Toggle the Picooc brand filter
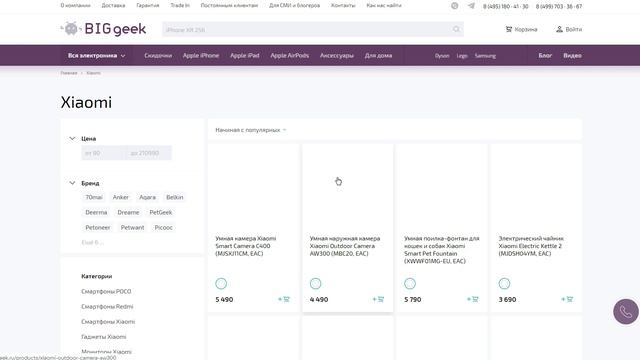Image resolution: width=640 pixels, height=360 pixels. coord(163,227)
